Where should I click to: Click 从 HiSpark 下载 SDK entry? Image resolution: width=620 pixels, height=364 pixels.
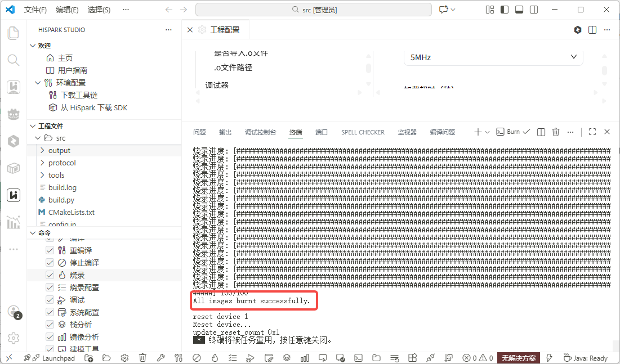[93, 107]
